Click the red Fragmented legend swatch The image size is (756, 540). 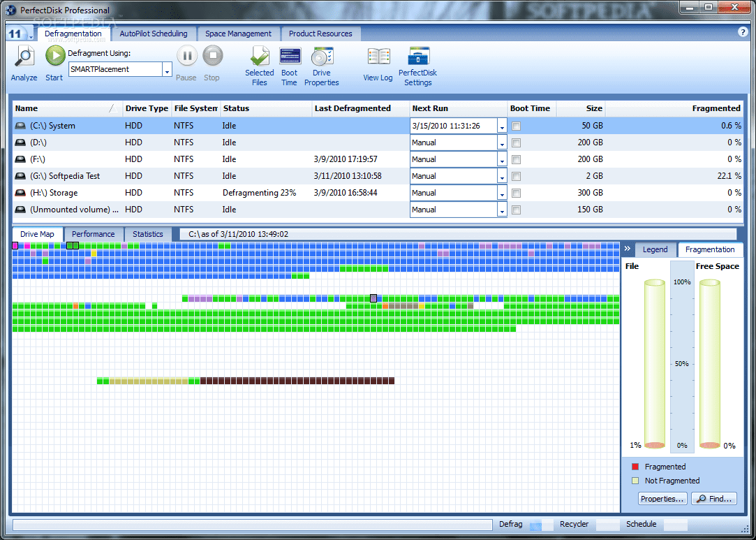pyautogui.click(x=635, y=467)
